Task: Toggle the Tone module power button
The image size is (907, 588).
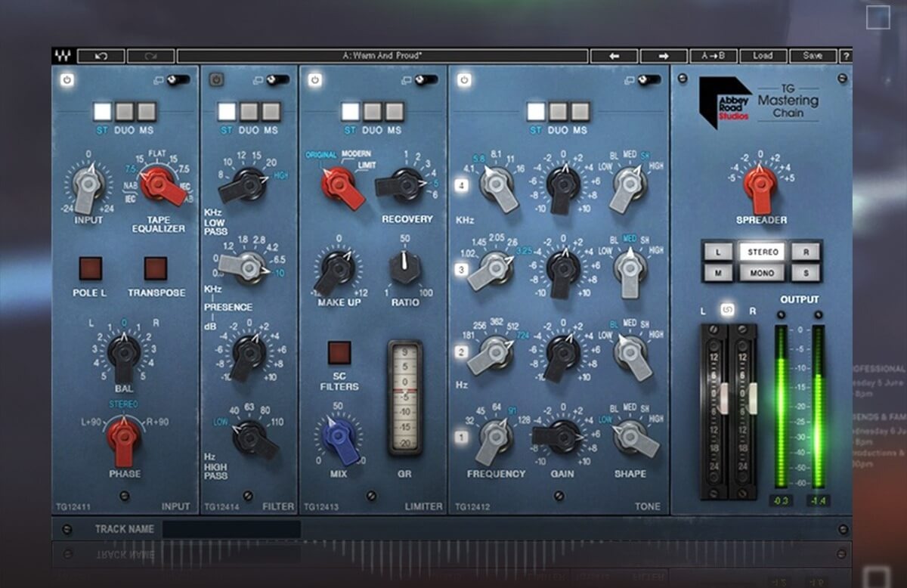Action: (465, 79)
